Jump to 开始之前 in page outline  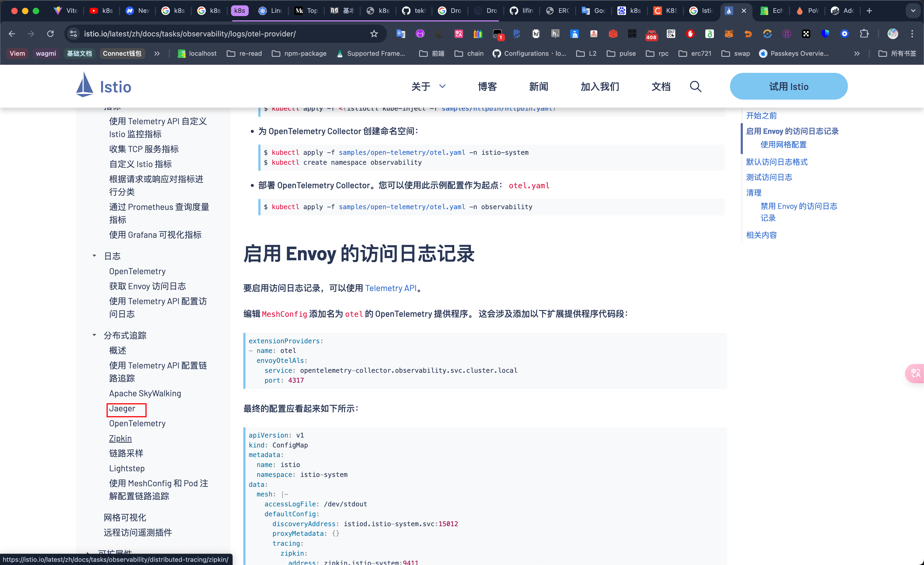pyautogui.click(x=761, y=115)
